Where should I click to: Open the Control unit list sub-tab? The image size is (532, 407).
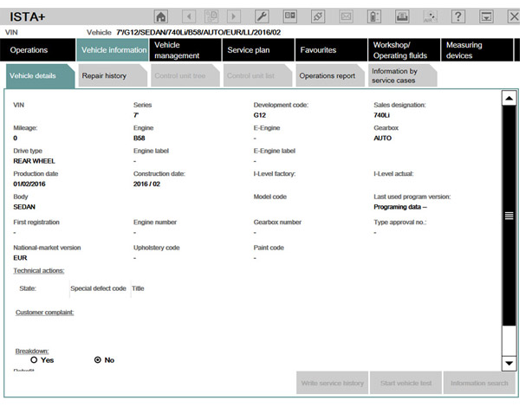(257, 76)
